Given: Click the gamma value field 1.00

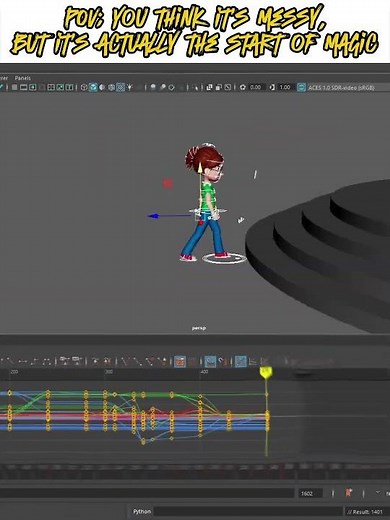Looking at the screenshot, I should [285, 87].
